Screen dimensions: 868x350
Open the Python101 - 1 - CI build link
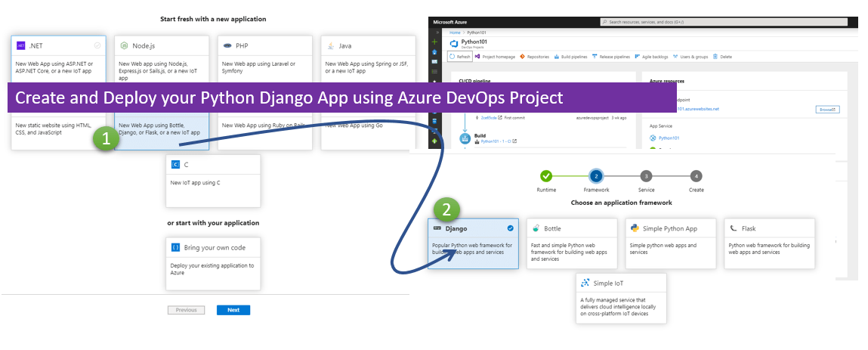496,141
